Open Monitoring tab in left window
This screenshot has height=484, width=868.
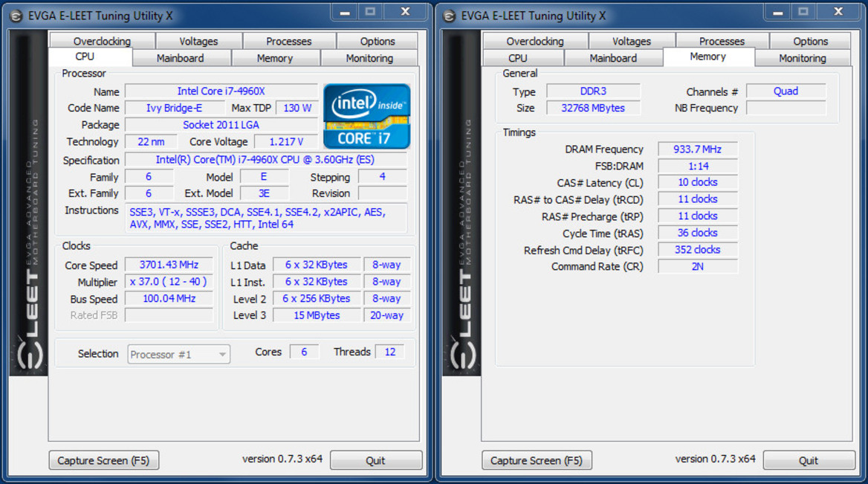369,58
